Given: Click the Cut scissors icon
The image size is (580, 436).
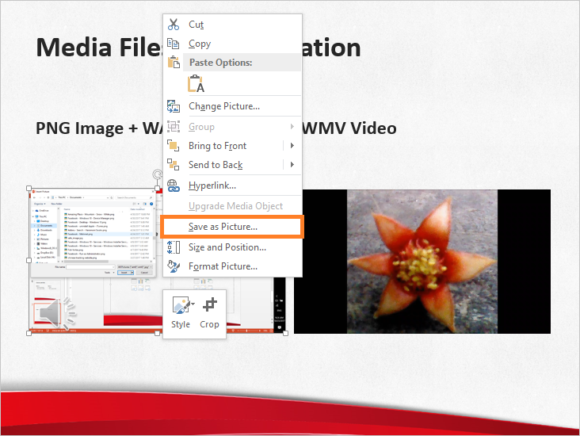Looking at the screenshot, I should pos(173,24).
